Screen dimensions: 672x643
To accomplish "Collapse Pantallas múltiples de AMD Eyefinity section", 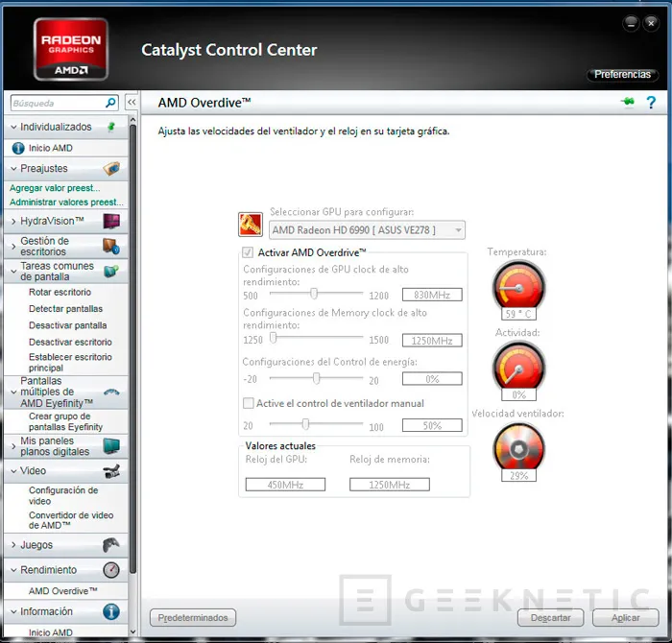I will (x=13, y=393).
